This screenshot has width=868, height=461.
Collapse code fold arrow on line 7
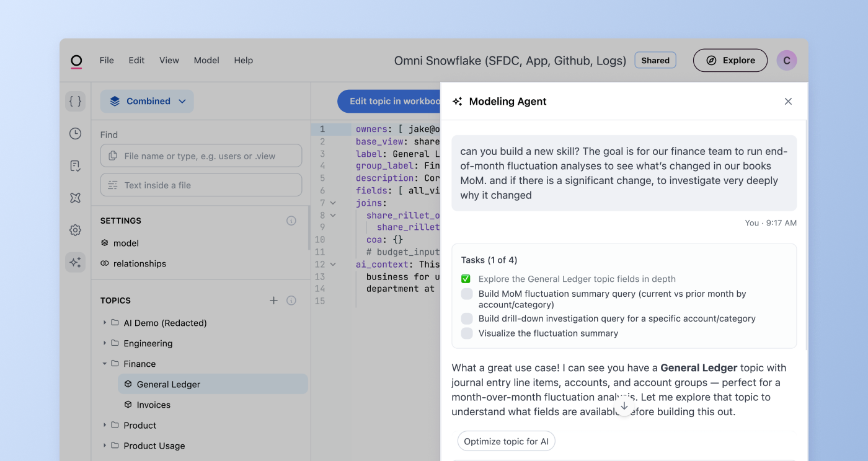click(x=333, y=203)
